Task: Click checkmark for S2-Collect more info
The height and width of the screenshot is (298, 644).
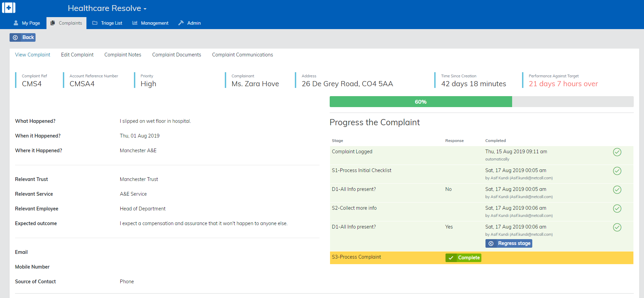Action: point(617,208)
